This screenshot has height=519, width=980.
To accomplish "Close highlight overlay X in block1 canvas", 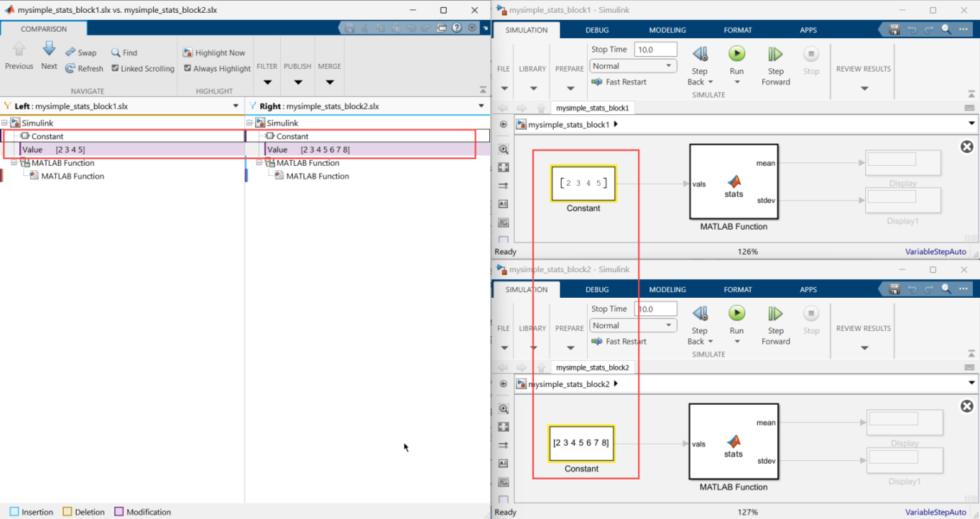I will tap(967, 147).
